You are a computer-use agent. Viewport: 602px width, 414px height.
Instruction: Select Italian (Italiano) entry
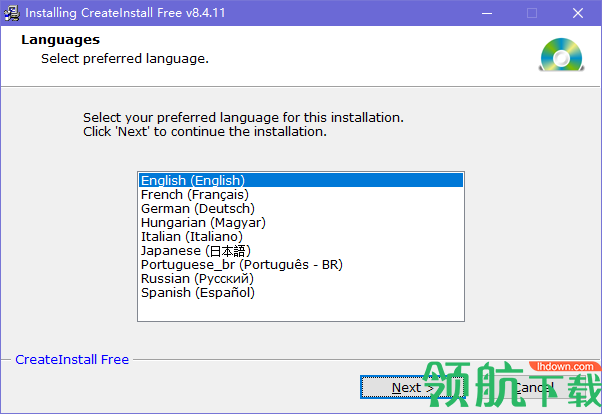click(x=301, y=237)
